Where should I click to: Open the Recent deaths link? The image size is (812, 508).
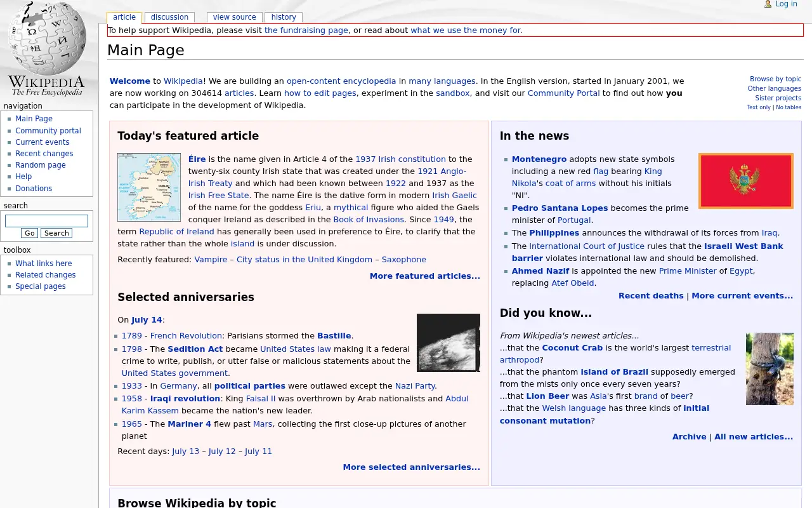coord(651,295)
